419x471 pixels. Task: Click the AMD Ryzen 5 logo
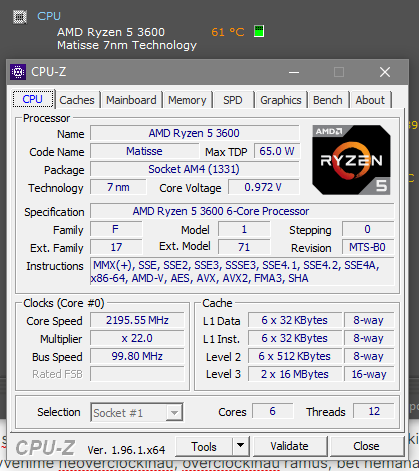(x=351, y=160)
